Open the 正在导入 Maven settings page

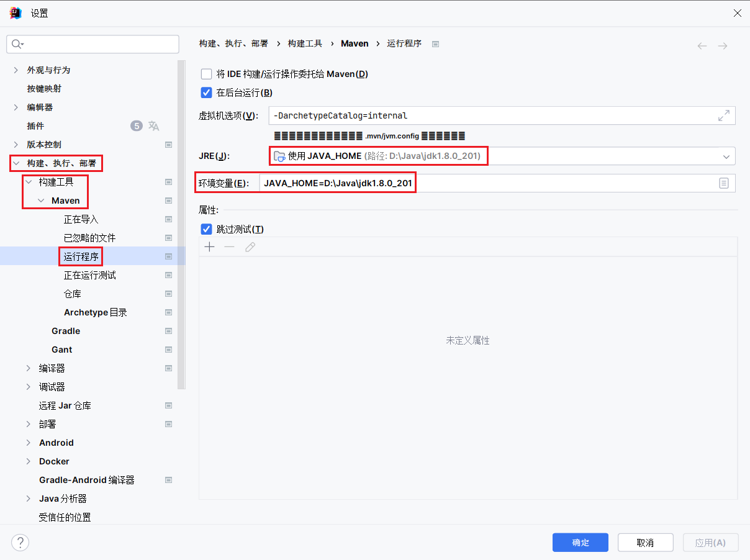[81, 219]
